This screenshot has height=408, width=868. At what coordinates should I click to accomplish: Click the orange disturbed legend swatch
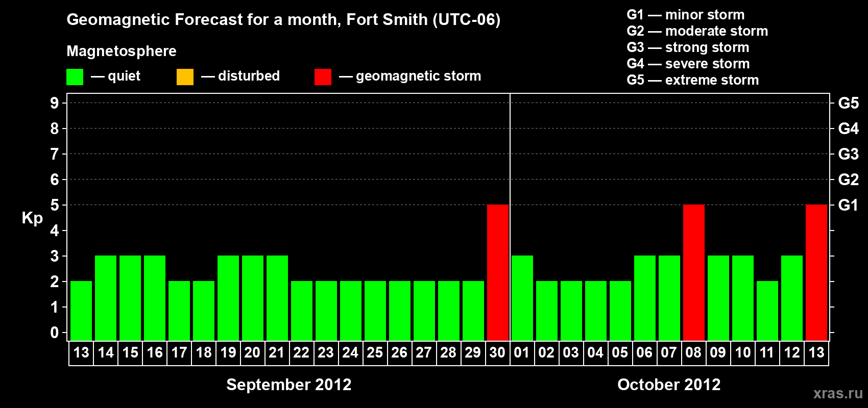[x=185, y=77]
